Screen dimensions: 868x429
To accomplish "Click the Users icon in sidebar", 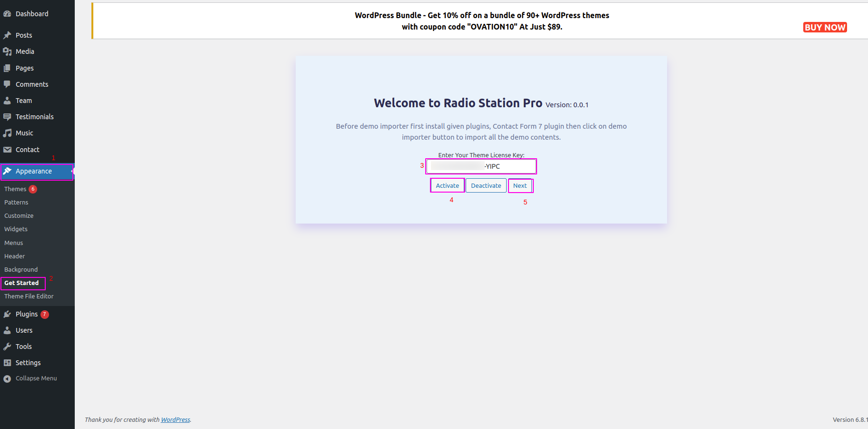I will pos(7,330).
